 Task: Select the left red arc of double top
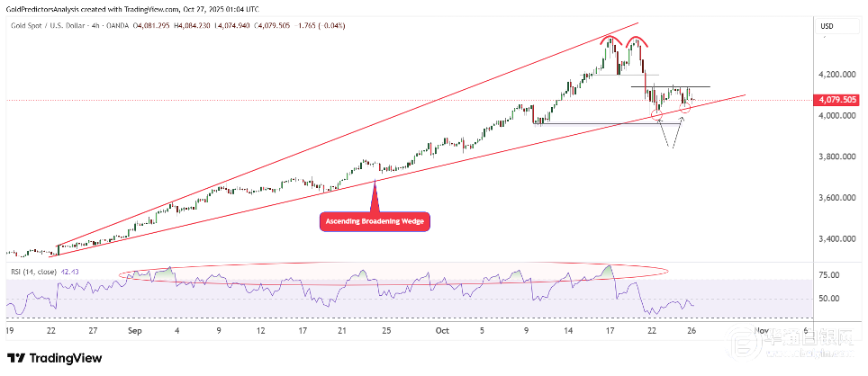point(612,39)
